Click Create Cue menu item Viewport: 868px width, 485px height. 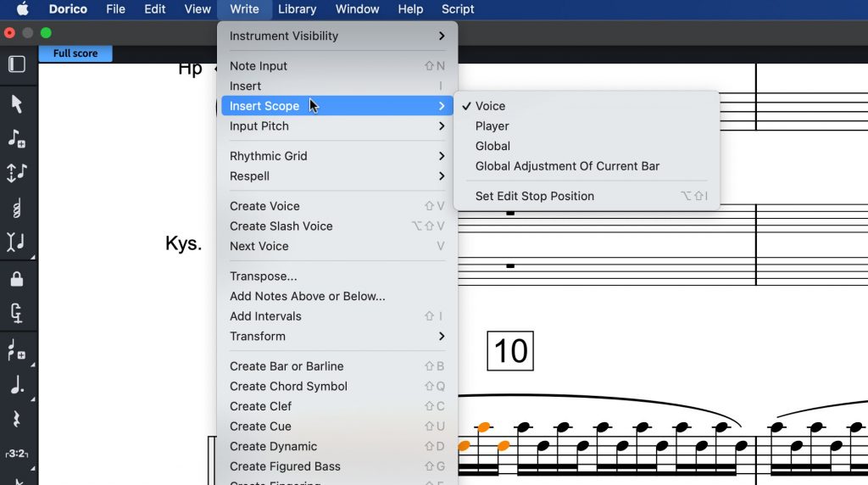pyautogui.click(x=337, y=426)
